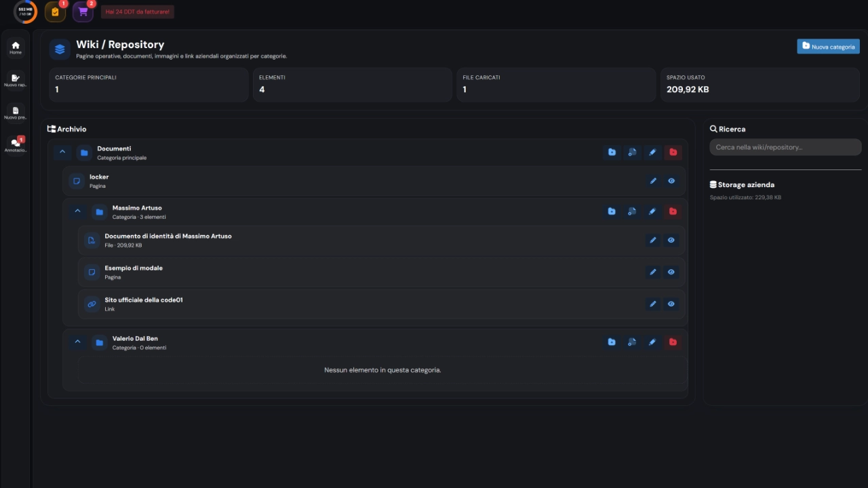Focus the 'Cerca nella wiki/repository...' search field
This screenshot has width=868, height=488.
[x=785, y=147]
